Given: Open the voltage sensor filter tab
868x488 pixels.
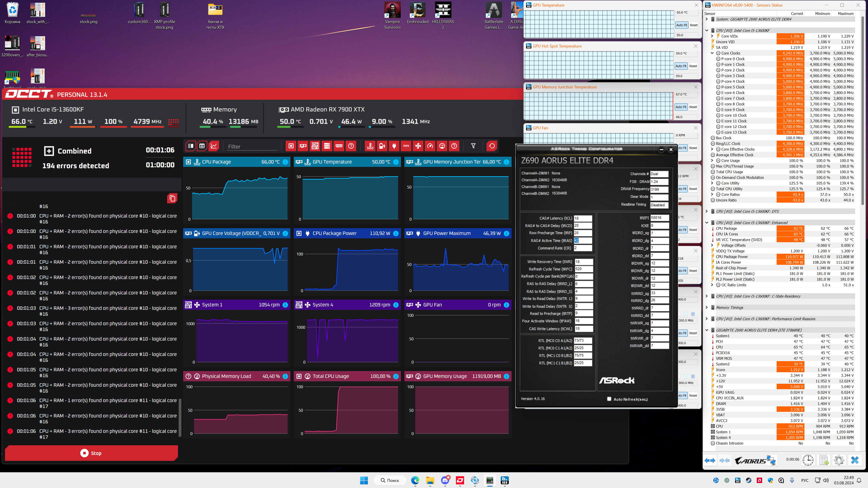Looking at the screenshot, I should click(x=382, y=146).
